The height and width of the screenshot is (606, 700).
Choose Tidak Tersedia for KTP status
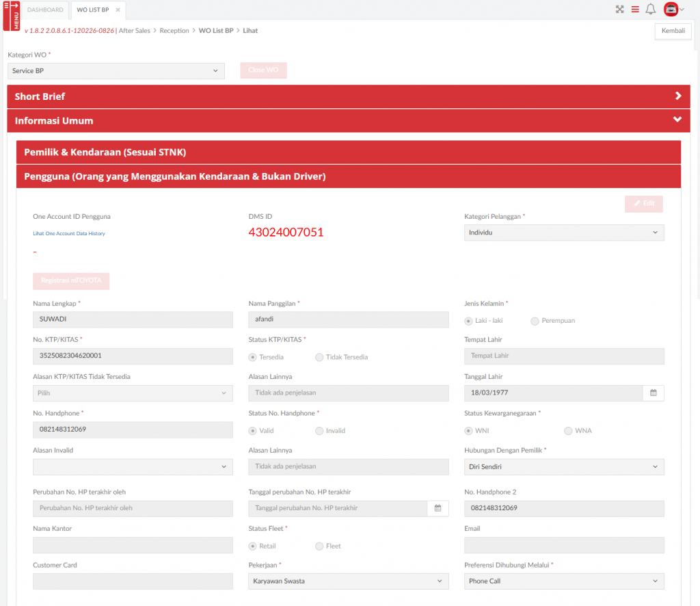pos(319,357)
